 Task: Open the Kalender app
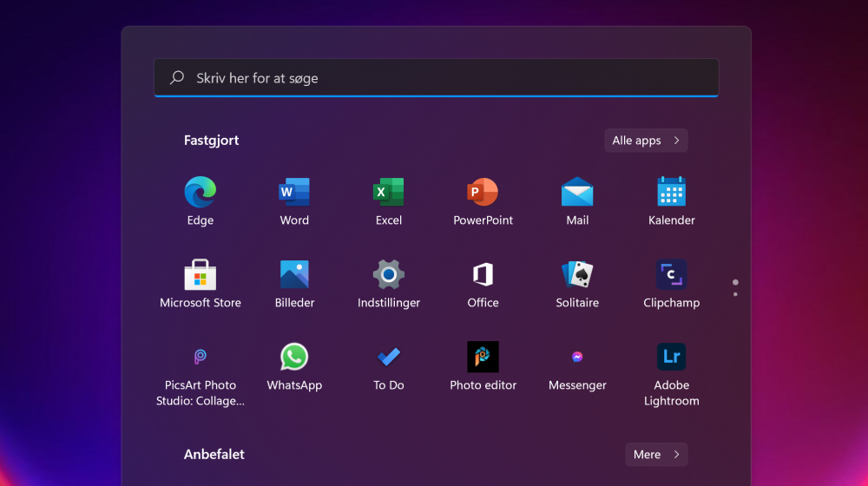(x=671, y=193)
